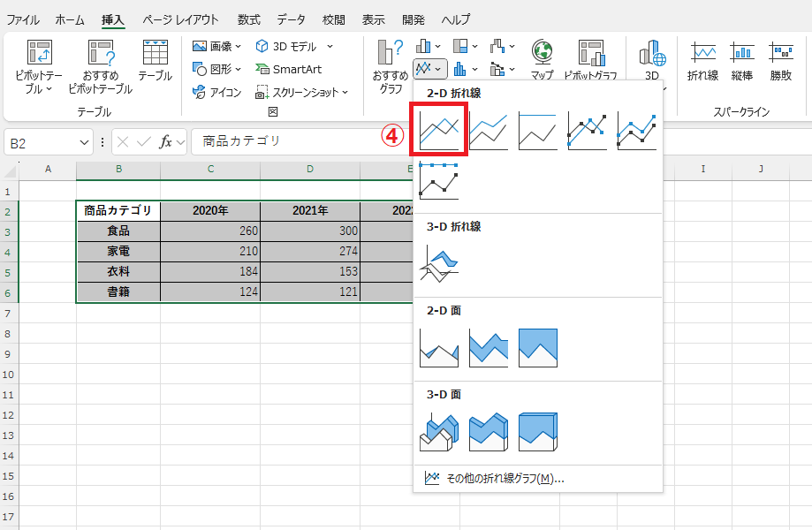
Task: Switch to the 表示 tab
Action: click(x=373, y=19)
